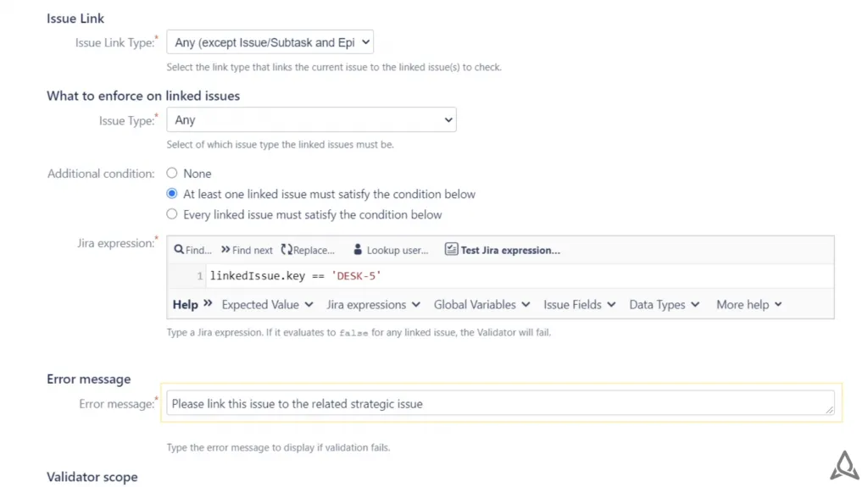Click the triangular logo in bottom corner
This screenshot has width=868, height=487.
tap(844, 466)
